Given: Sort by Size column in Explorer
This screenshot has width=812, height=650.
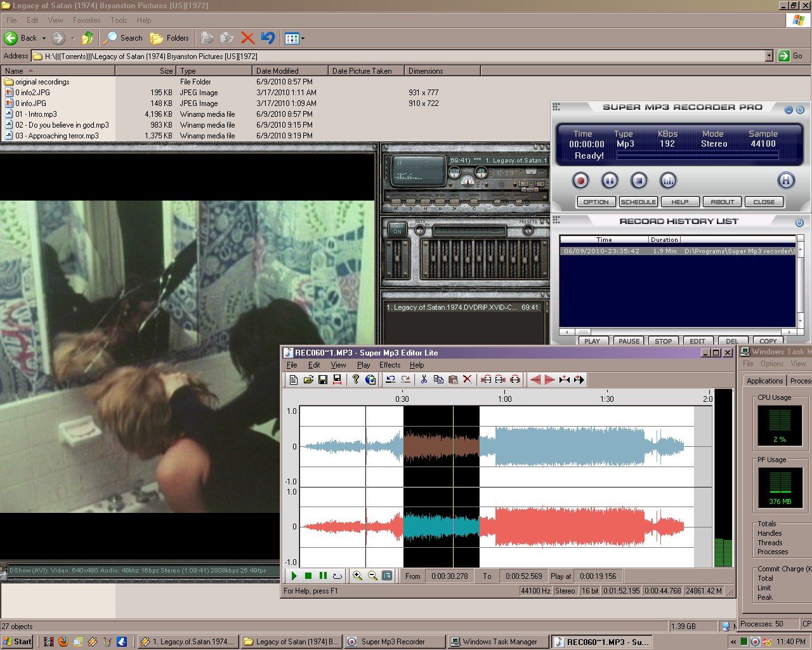Looking at the screenshot, I should tap(145, 70).
